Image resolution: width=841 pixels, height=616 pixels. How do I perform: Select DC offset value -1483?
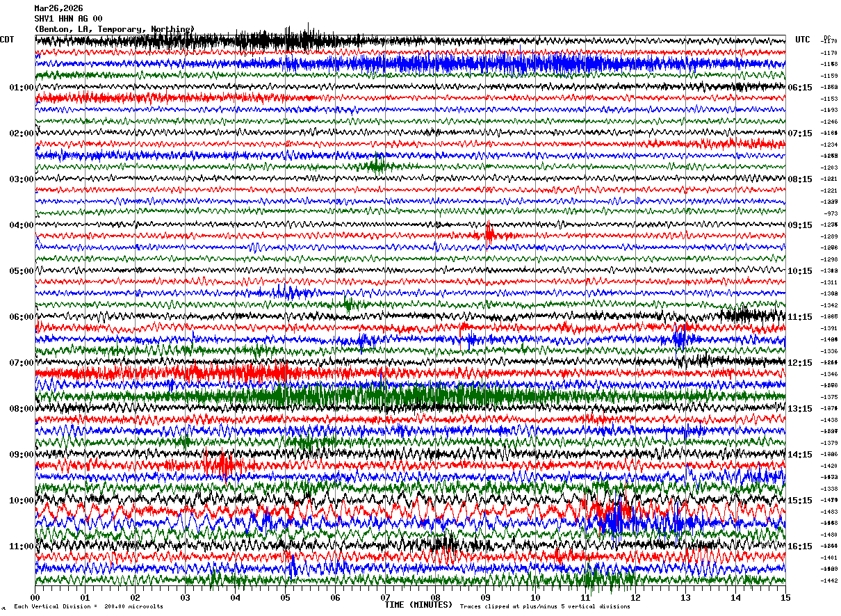click(x=830, y=512)
